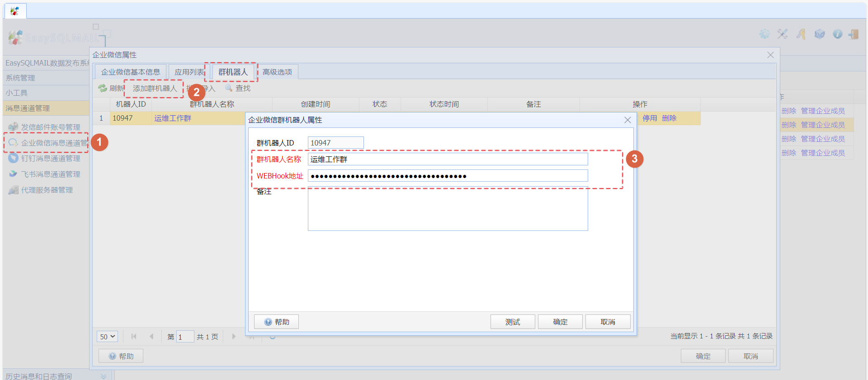Click the wrench and screwdriver tools icon
868x380 pixels.
(x=783, y=34)
